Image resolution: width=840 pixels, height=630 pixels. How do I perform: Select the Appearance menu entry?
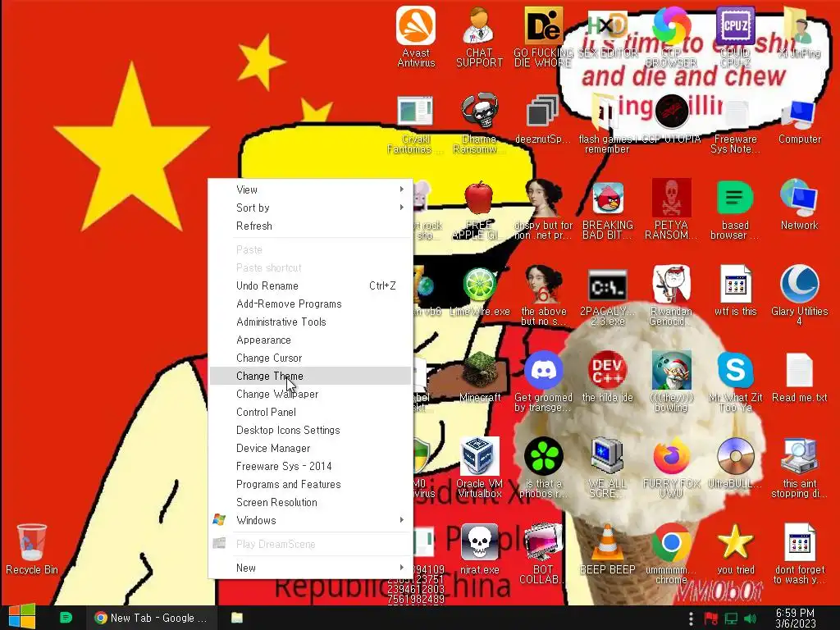pos(310,340)
